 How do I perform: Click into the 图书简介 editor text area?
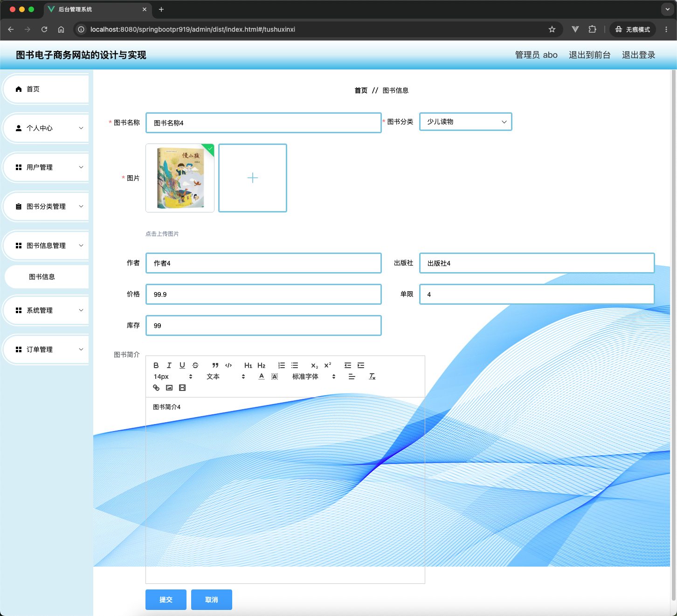click(285, 490)
